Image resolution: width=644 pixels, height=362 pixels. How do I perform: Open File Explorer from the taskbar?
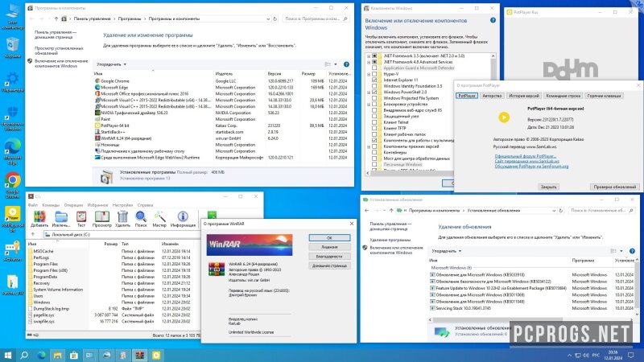coord(57,355)
